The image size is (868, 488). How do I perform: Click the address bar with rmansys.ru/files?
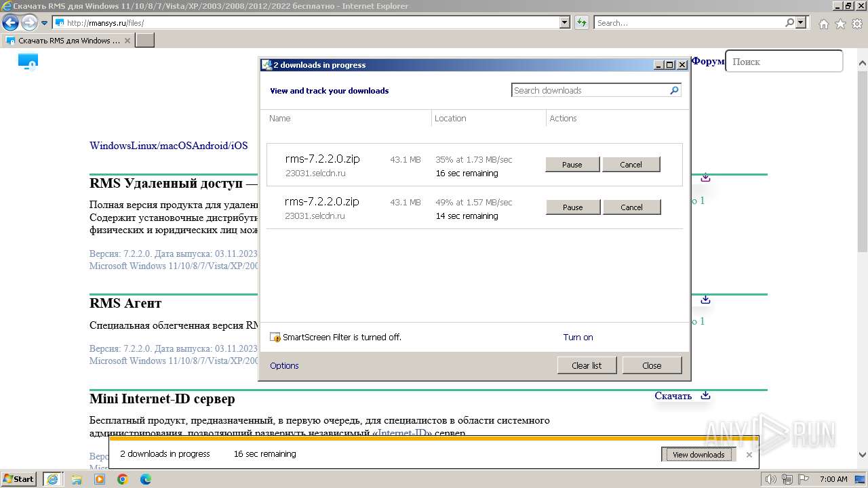pos(305,22)
